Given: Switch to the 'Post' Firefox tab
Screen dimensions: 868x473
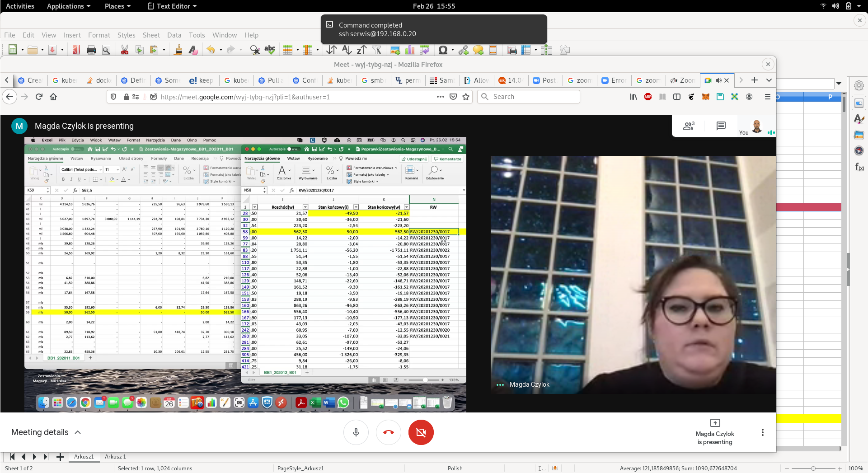Looking at the screenshot, I should pos(544,80).
